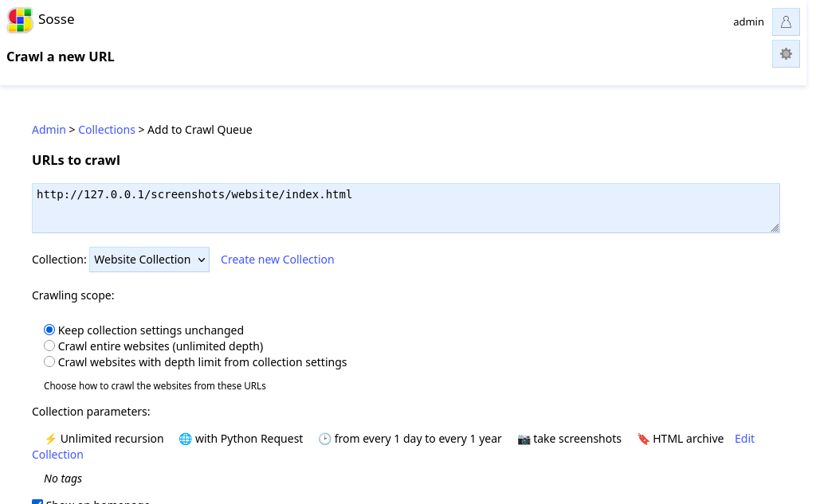Click the Unlimited recursion text
This screenshot has width=816, height=504.
pos(112,439)
